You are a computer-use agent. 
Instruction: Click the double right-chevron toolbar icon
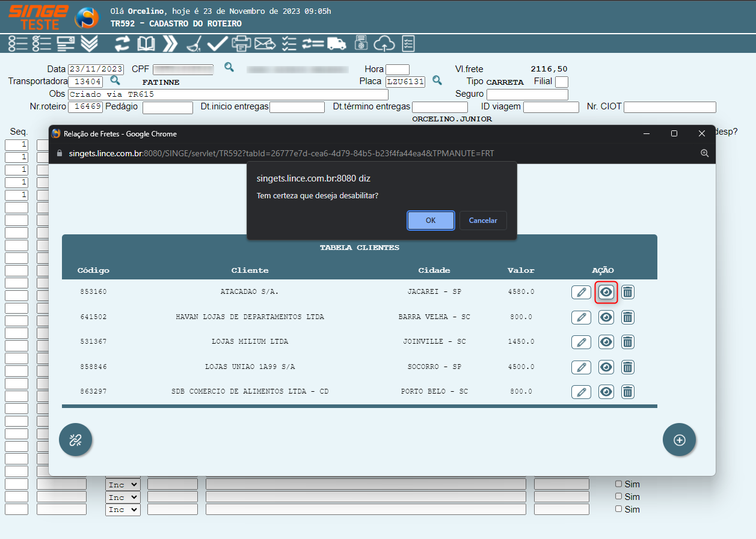pyautogui.click(x=170, y=44)
